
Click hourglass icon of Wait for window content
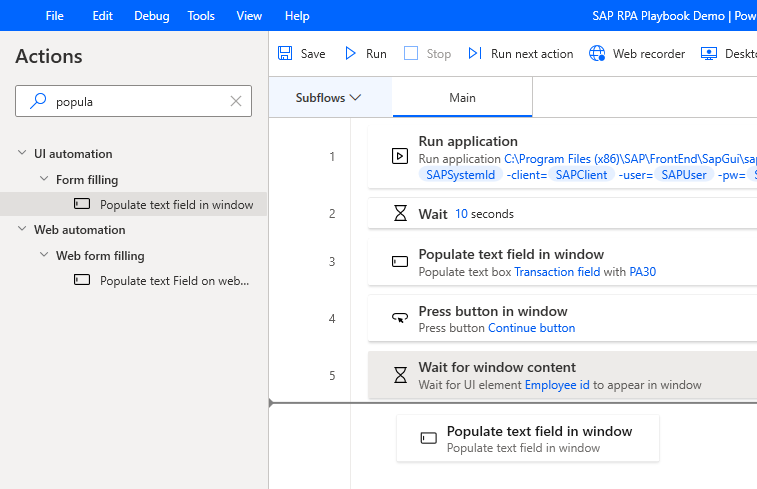(400, 375)
